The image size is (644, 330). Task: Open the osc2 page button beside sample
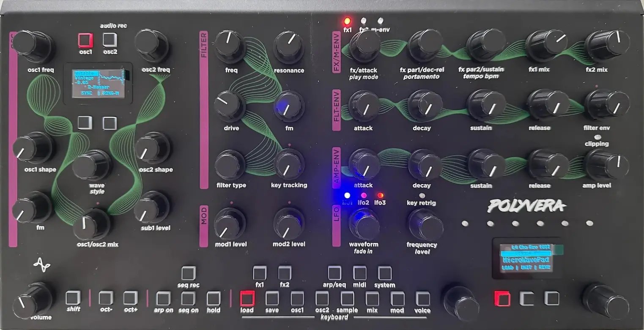tap(322, 299)
